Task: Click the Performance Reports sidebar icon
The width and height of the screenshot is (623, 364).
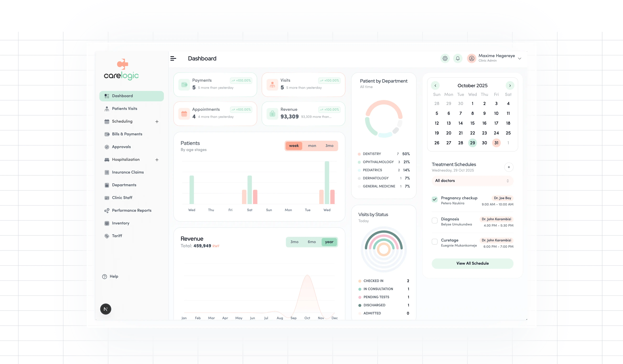Action: coord(107,210)
